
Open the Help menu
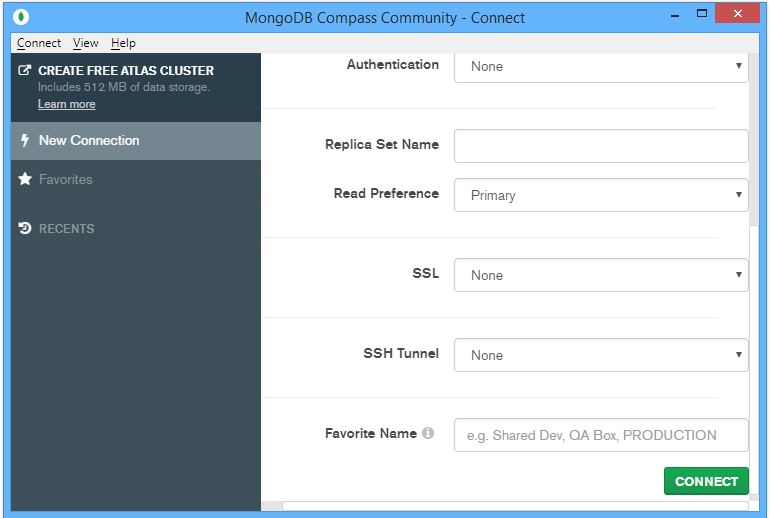pyautogui.click(x=123, y=43)
